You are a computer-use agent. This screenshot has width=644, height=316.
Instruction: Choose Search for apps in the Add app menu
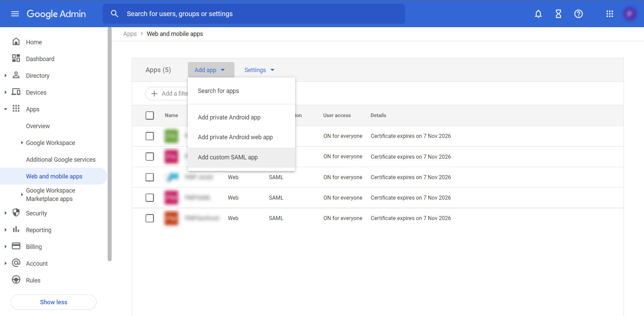pos(218,91)
